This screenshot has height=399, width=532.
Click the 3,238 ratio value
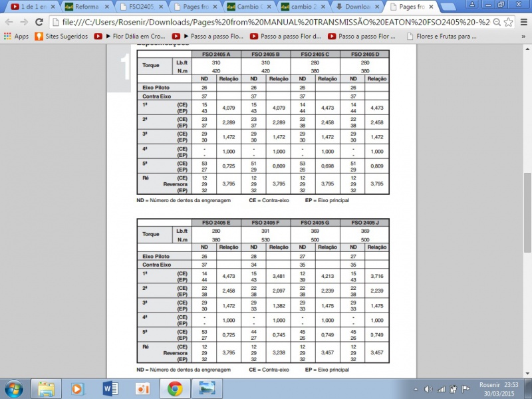[x=279, y=353]
